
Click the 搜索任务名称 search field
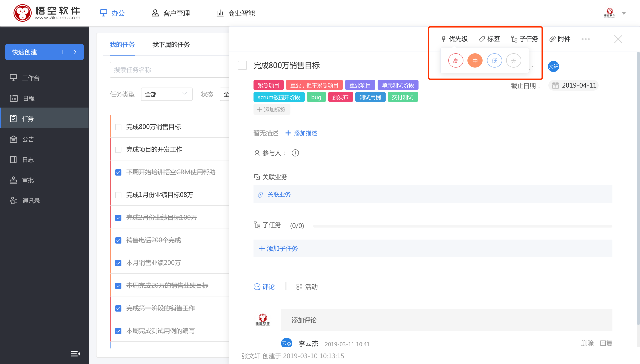click(x=169, y=70)
